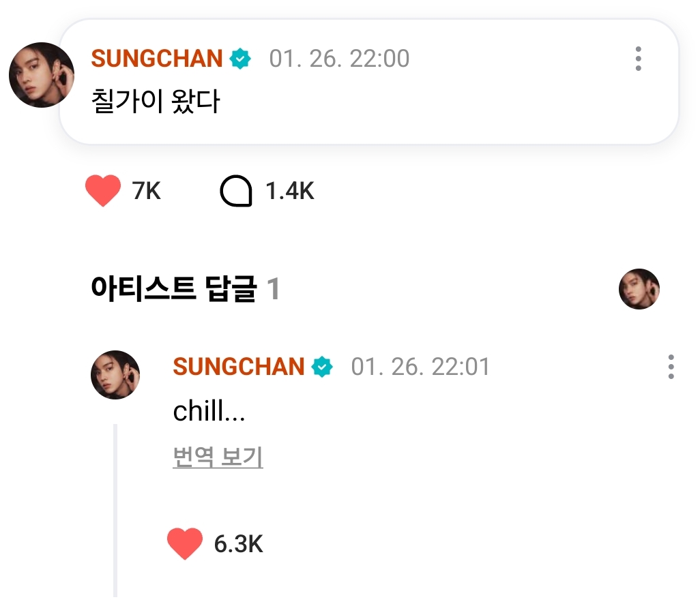The height and width of the screenshot is (604, 700).
Task: Select the post text 칠가이 왔다
Action: click(156, 102)
